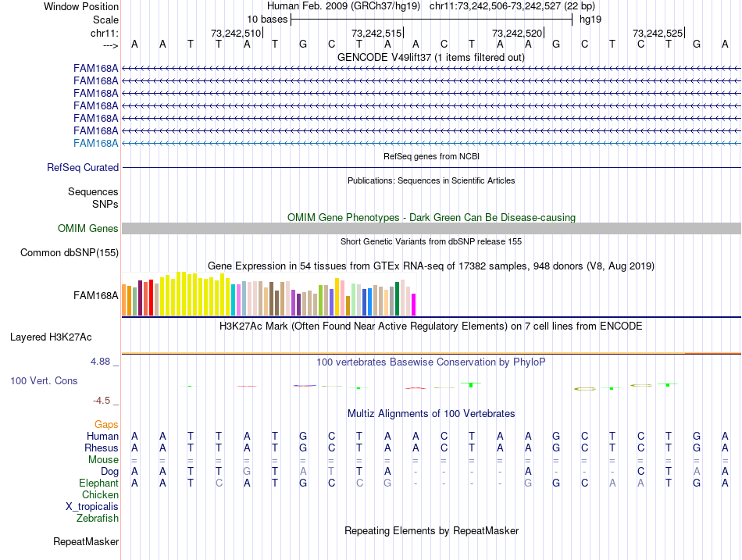Click the Common dbSNP(155) track label
Image resolution: width=742 pixels, height=560 pixels.
click(x=70, y=252)
